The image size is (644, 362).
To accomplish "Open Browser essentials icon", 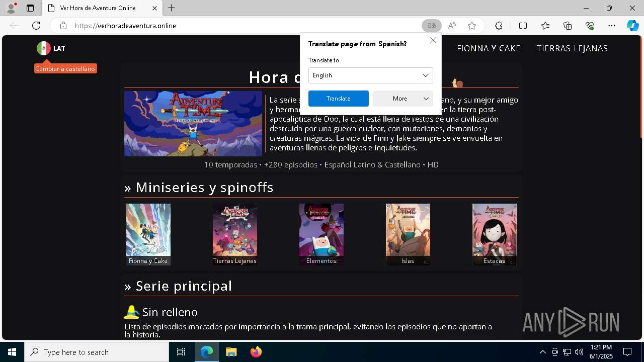I will pyautogui.click(x=590, y=26).
